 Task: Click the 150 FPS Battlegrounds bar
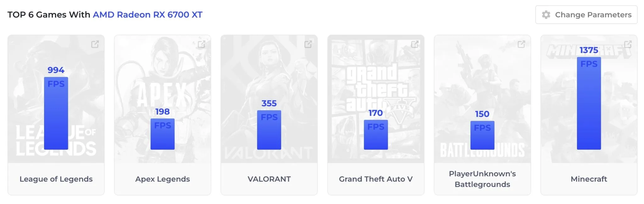coord(482,135)
